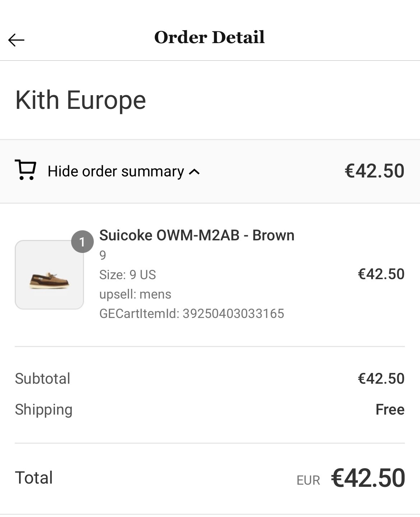The width and height of the screenshot is (420, 517).
Task: Tap the Shipping label
Action: (x=43, y=410)
